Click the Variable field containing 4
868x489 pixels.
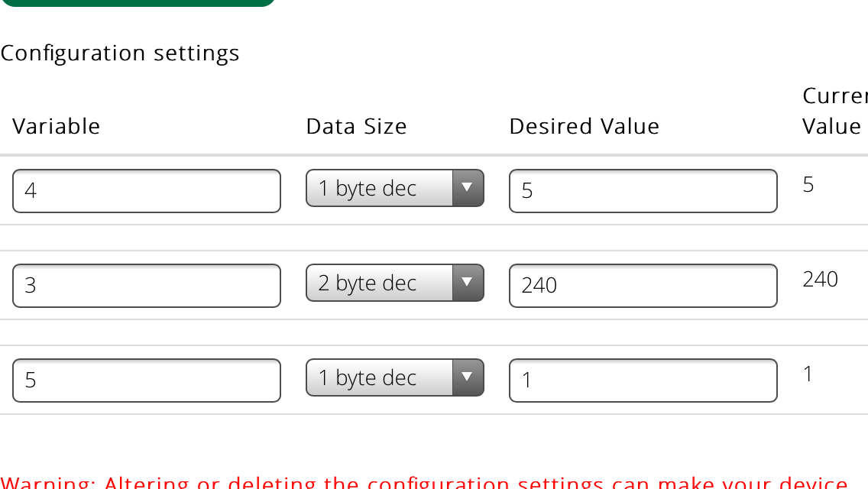click(x=147, y=190)
